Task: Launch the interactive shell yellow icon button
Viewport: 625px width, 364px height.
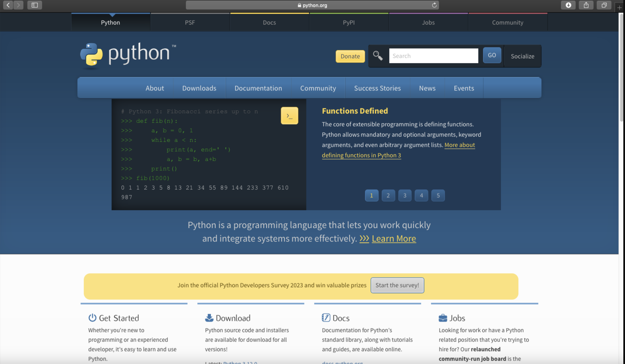Action: 289,116
